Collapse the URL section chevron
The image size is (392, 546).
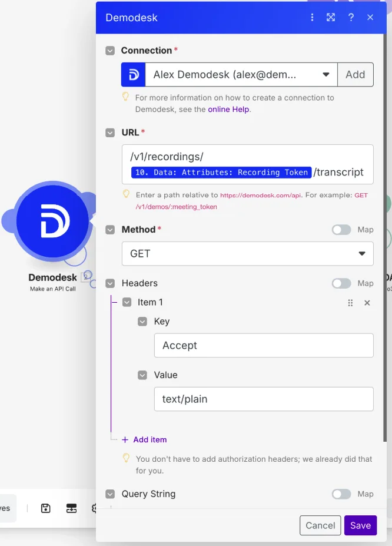tap(110, 133)
